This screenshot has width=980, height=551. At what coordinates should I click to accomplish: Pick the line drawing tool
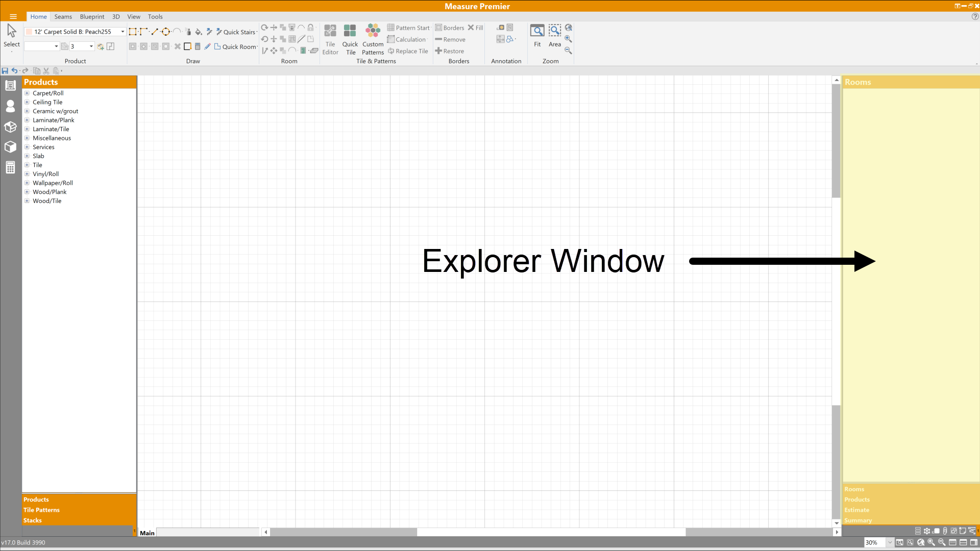point(154,32)
